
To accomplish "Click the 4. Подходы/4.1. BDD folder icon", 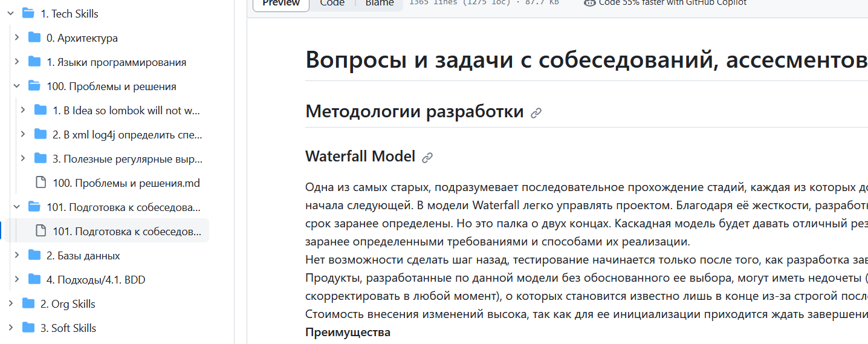I will (34, 279).
